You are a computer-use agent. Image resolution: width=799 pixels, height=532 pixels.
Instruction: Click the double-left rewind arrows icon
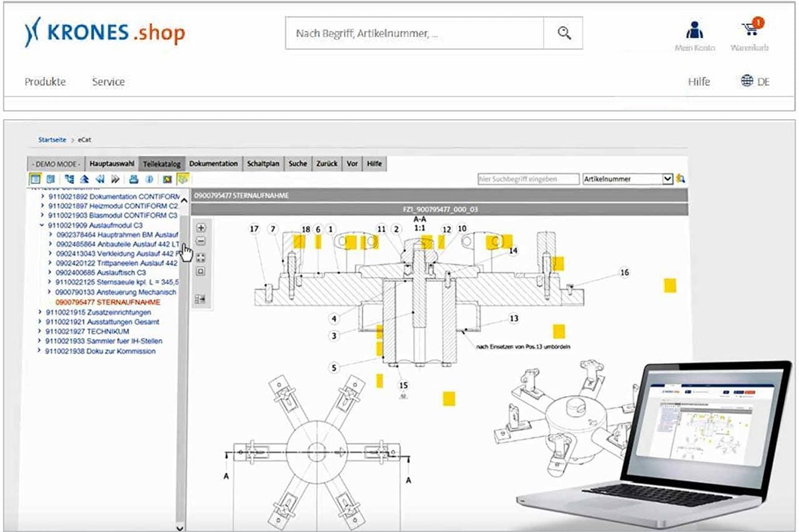100,179
